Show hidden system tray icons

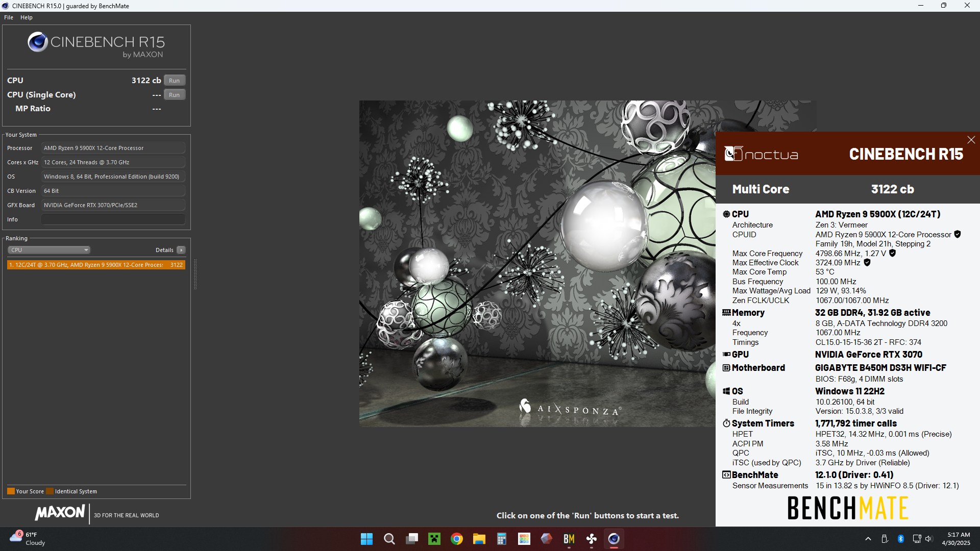868,539
